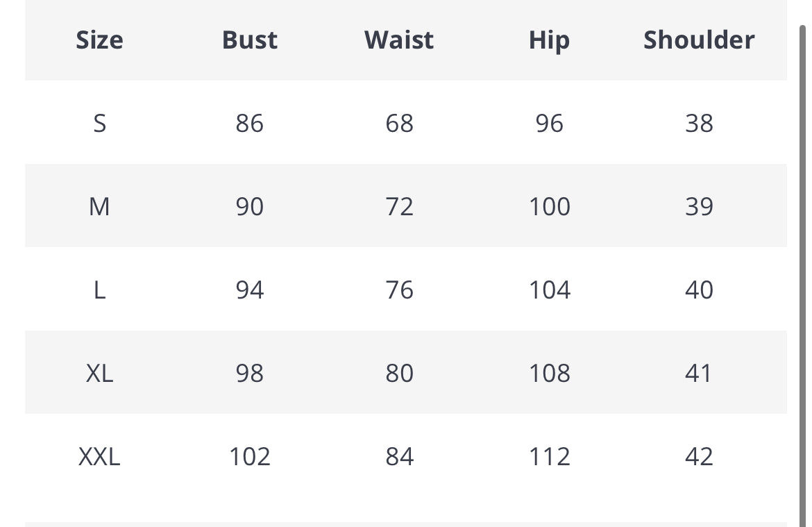Select waist value 72 in M row
This screenshot has width=812, height=527.
click(399, 207)
